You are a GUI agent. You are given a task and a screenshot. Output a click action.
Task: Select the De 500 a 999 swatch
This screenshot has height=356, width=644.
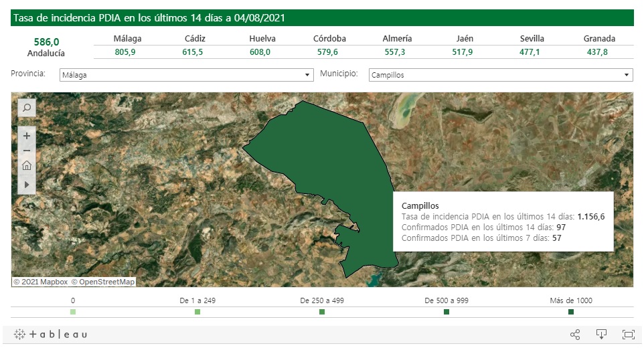click(447, 312)
